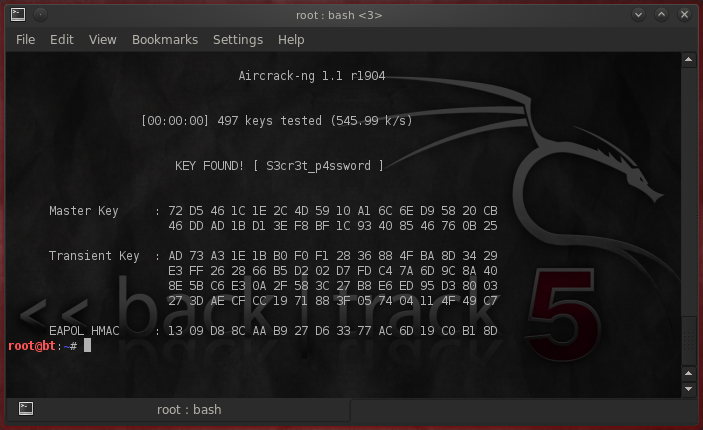Close the root : bash window
Viewport: 703px width, 430px height.
pyautogui.click(x=685, y=15)
